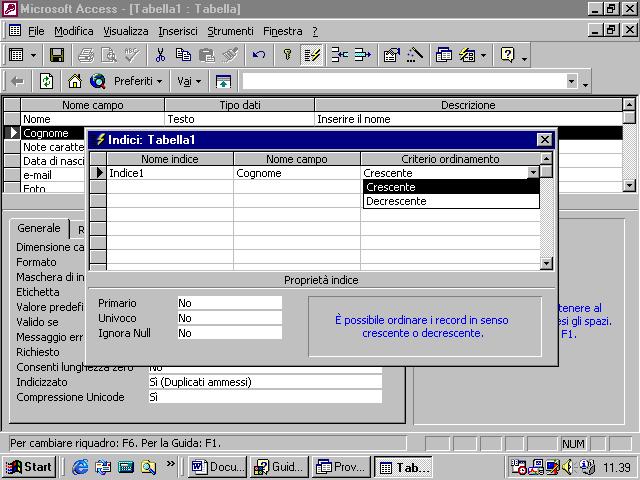Undo the last action
640x480 pixels.
click(x=259, y=55)
